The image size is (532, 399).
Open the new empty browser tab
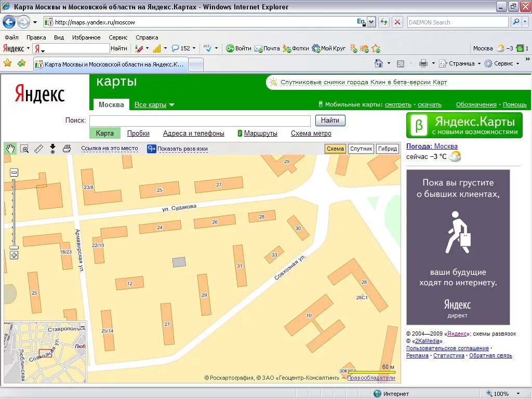pyautogui.click(x=196, y=64)
